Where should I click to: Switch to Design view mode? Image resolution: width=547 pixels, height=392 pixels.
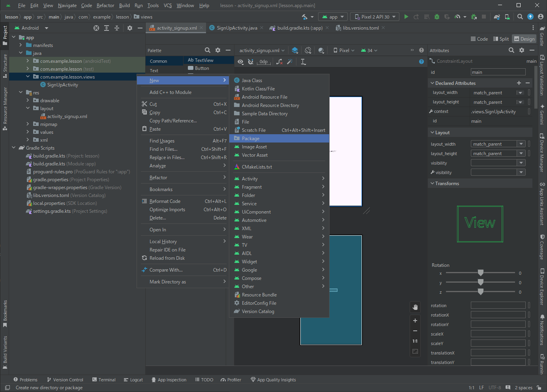[x=524, y=39]
